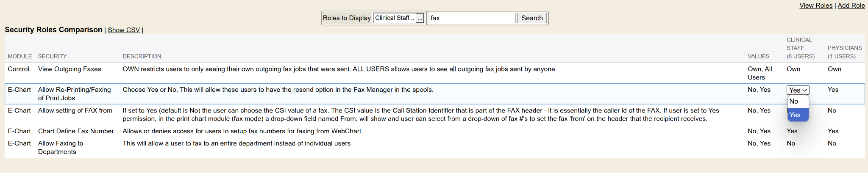Collapse the Yes dropdown for Re-Printing/Faxing

798,90
